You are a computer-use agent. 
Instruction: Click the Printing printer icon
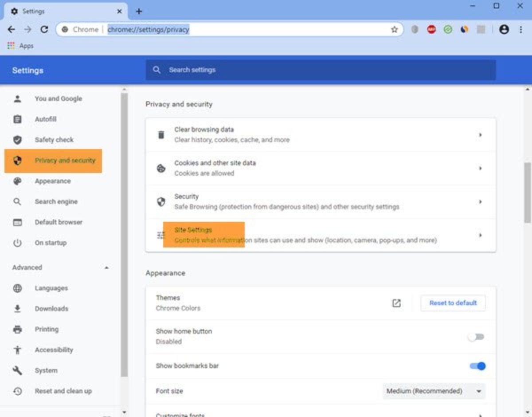click(x=17, y=329)
